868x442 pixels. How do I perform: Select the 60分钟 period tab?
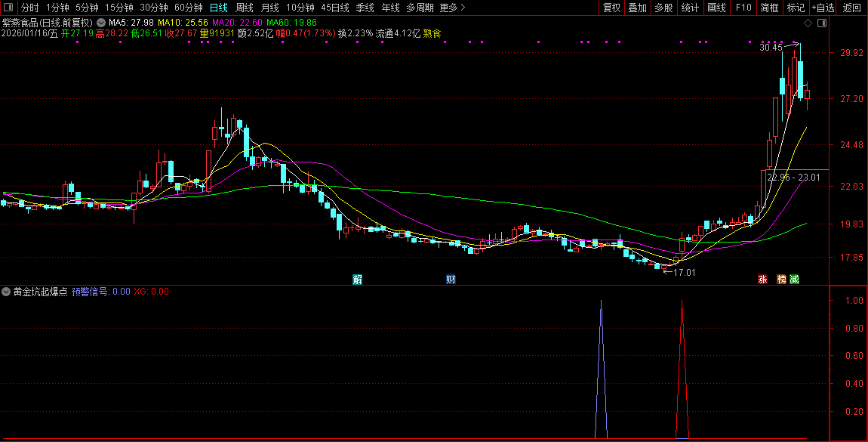coord(189,8)
